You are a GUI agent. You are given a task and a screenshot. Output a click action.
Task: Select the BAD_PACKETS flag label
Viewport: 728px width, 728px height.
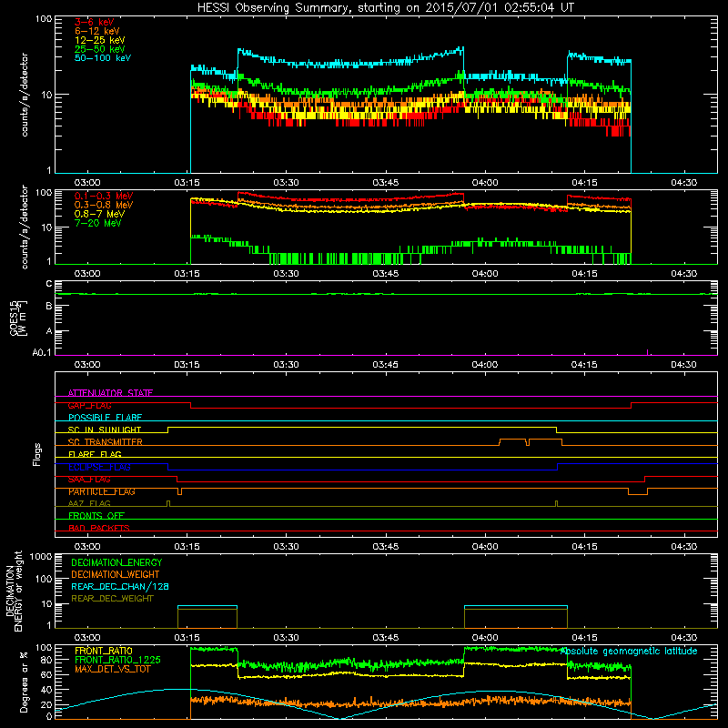[99, 528]
